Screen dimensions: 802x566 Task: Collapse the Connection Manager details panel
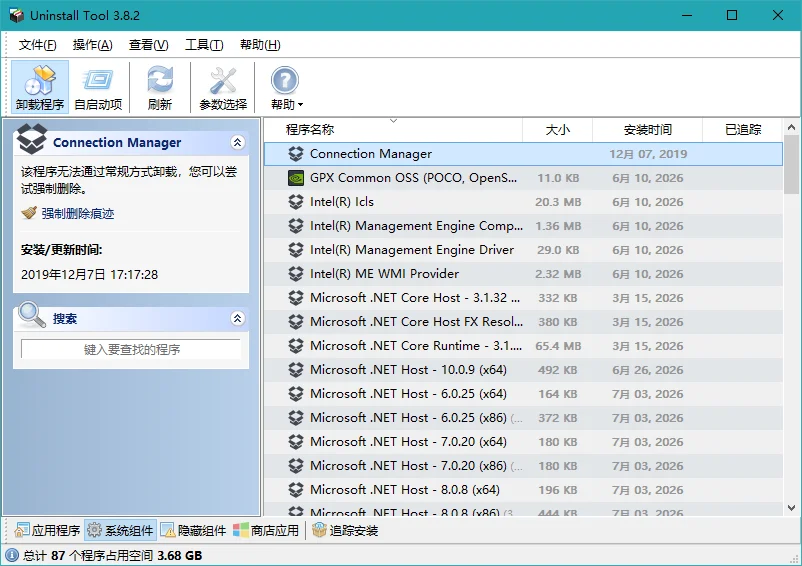[237, 142]
